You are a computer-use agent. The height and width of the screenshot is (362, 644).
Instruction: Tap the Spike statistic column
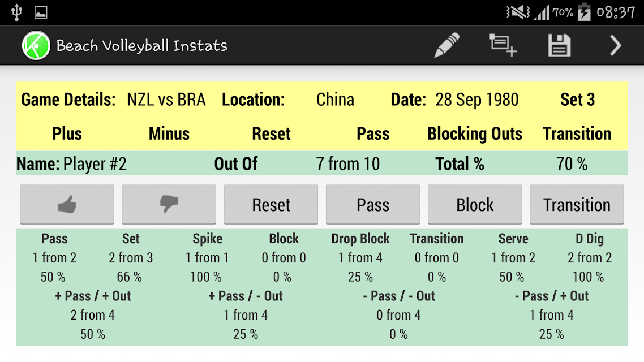(207, 257)
